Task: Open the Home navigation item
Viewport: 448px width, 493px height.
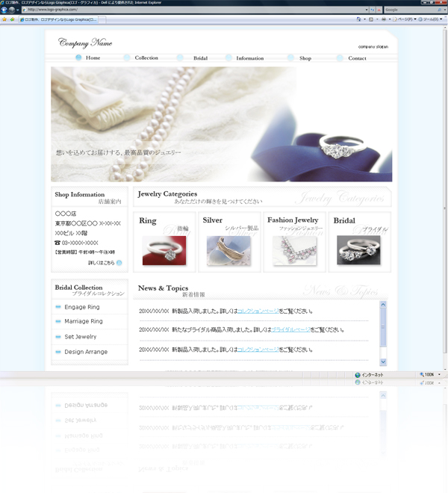Action: pyautogui.click(x=93, y=58)
